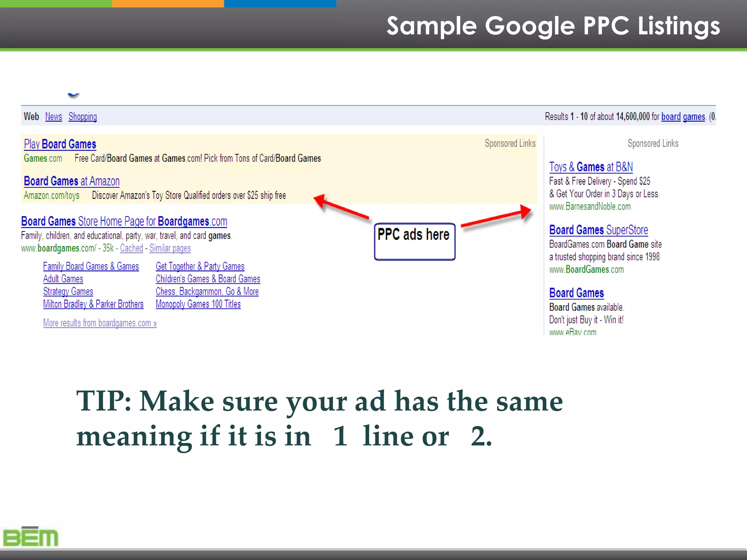Open 'Family Board Games & Games' sitelink
The height and width of the screenshot is (560, 747).
(91, 267)
